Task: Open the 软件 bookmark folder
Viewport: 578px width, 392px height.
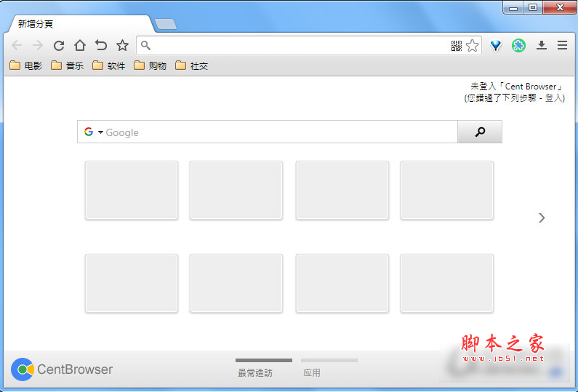Action: [x=109, y=65]
